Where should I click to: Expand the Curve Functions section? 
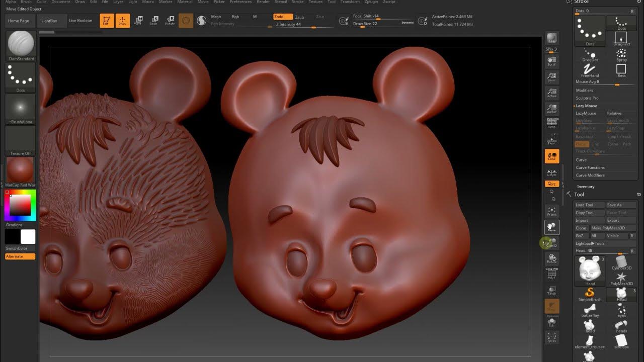(590, 167)
